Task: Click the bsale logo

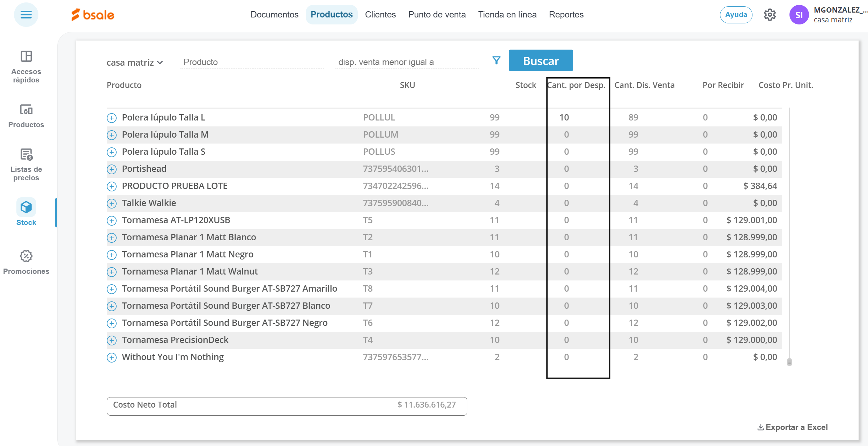Action: (93, 15)
